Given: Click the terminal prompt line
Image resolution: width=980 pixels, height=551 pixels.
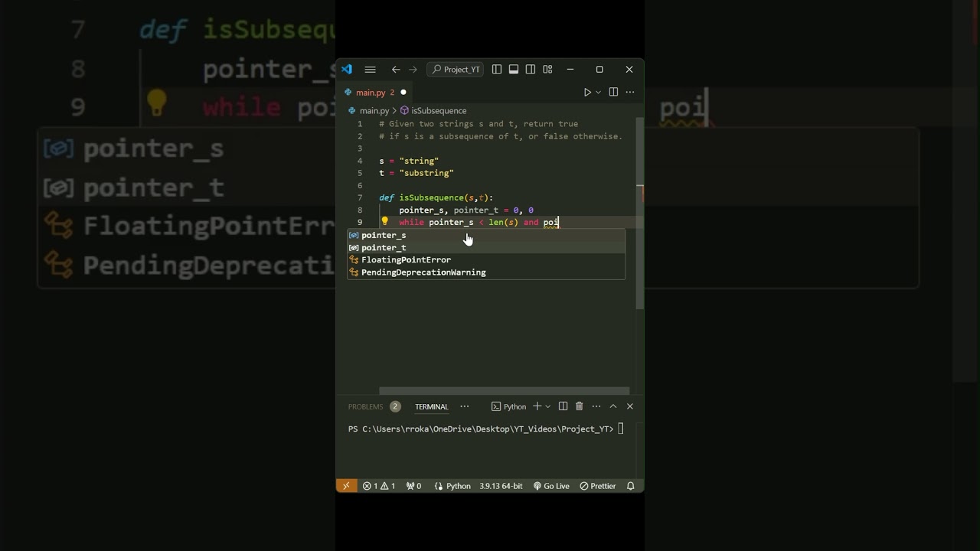Looking at the screenshot, I should [485, 429].
